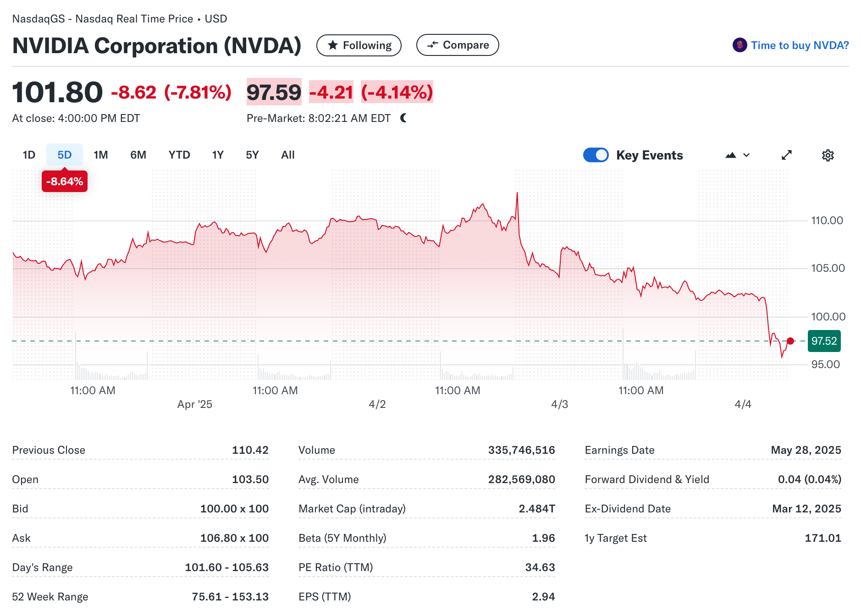The height and width of the screenshot is (616, 861).
Task: Click the Beta (5Y Monthly) label
Action: pyautogui.click(x=342, y=538)
